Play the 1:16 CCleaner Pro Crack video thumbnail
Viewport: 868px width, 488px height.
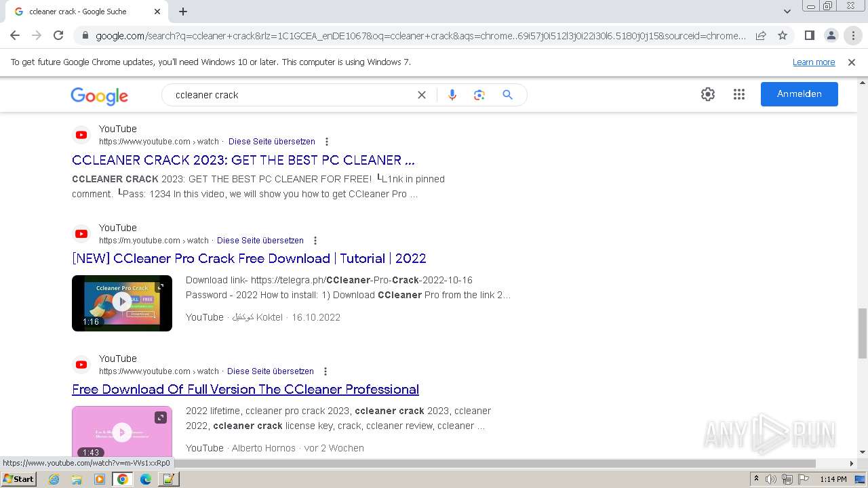point(122,303)
